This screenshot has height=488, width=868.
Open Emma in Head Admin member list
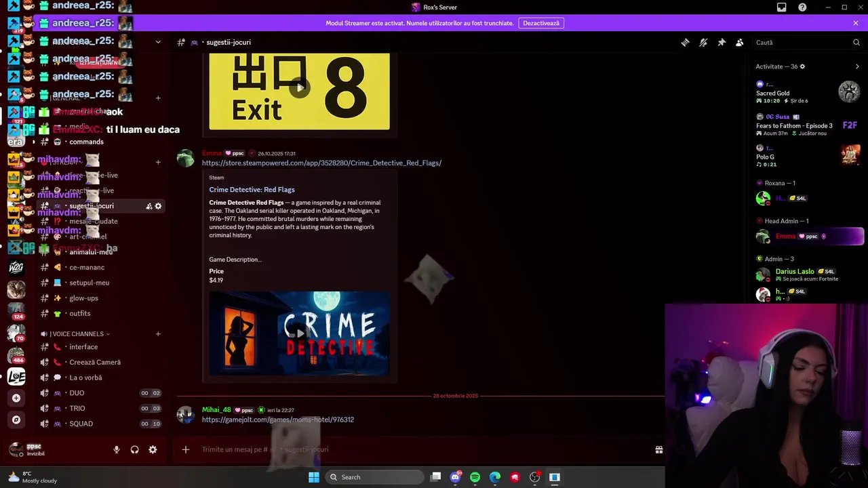click(x=809, y=237)
